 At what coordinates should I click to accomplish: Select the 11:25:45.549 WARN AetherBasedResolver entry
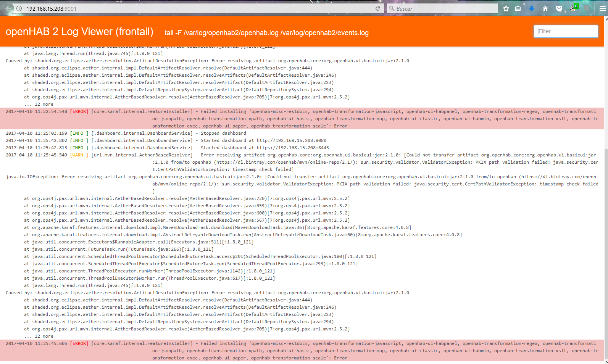[302, 162]
